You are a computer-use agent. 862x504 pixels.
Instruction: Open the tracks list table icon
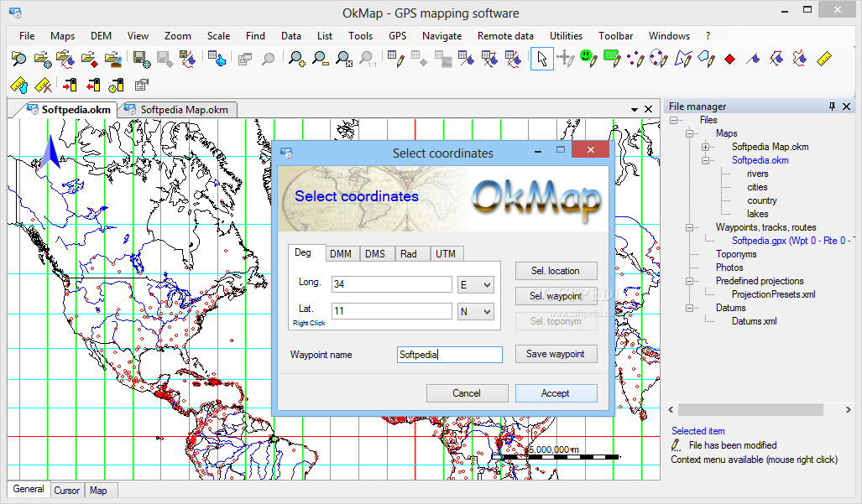point(513,58)
